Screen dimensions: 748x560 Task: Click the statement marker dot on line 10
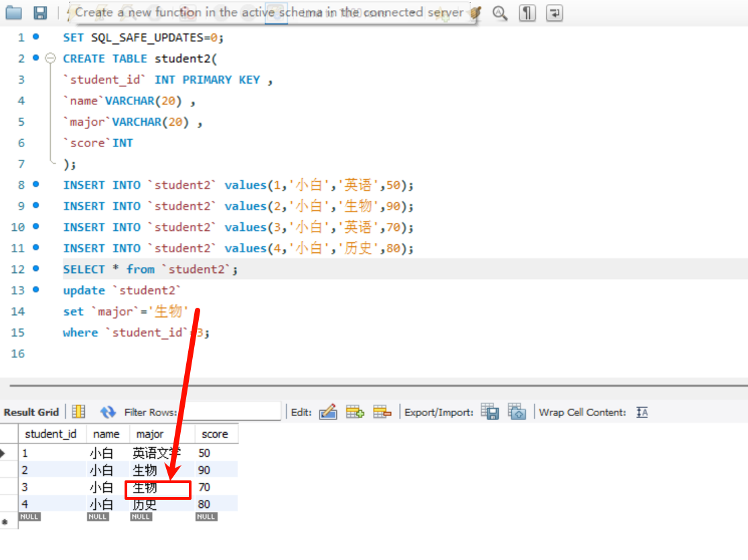click(35, 226)
